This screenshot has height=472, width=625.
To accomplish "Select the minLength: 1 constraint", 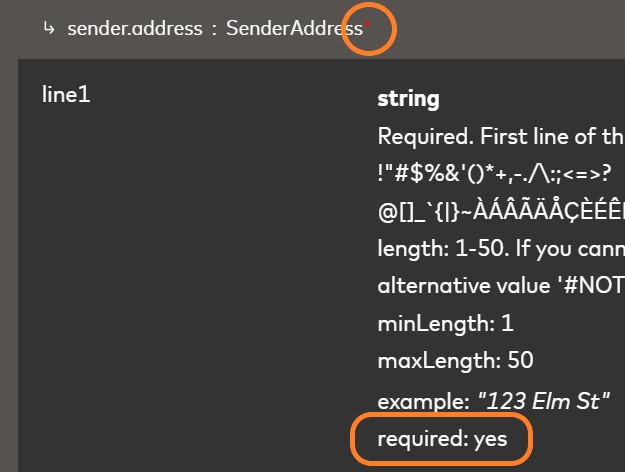I will (x=430, y=323).
